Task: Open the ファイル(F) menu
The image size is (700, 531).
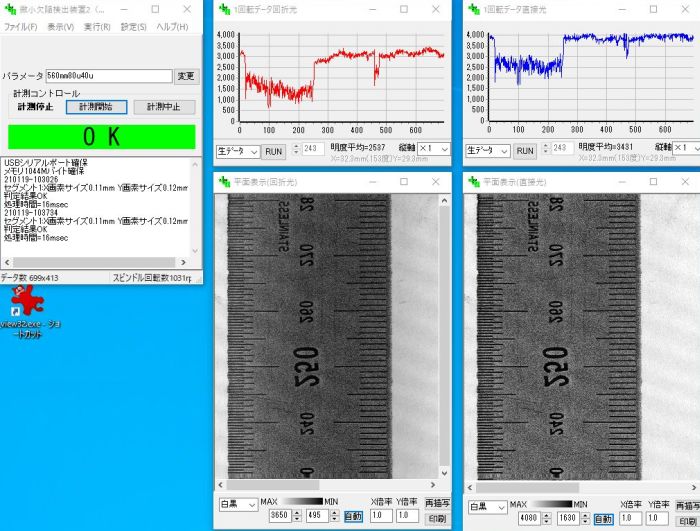Action: [x=20, y=27]
